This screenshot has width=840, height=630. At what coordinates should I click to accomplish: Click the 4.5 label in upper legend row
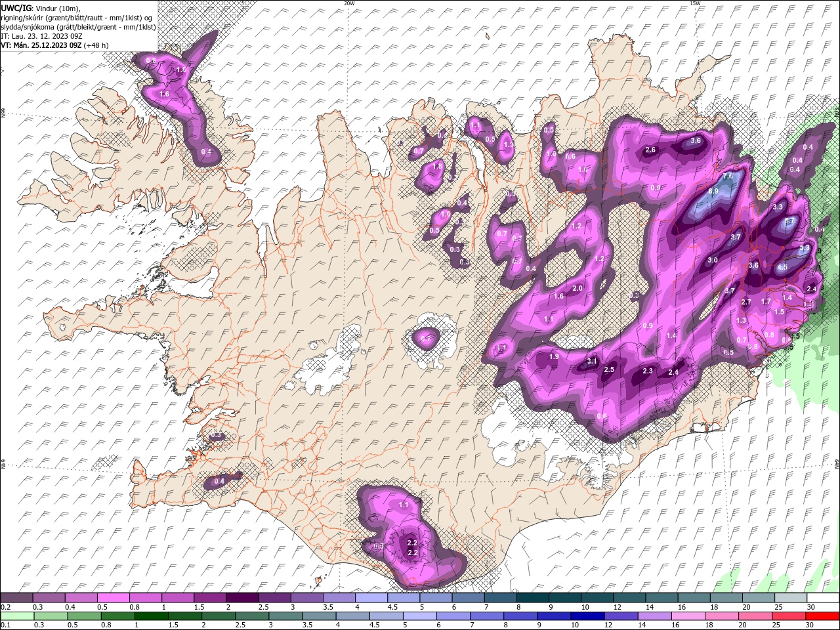pyautogui.click(x=392, y=607)
